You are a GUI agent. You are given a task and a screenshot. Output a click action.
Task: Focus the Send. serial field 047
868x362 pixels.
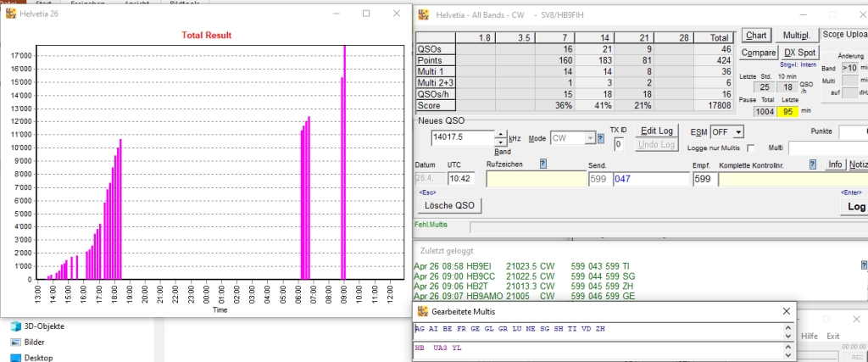[x=651, y=179]
